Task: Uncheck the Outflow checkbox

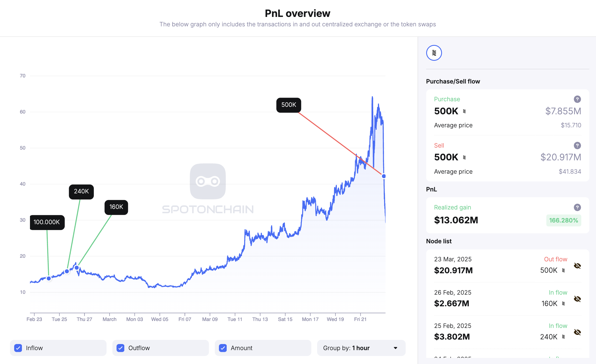Action: 121,348
